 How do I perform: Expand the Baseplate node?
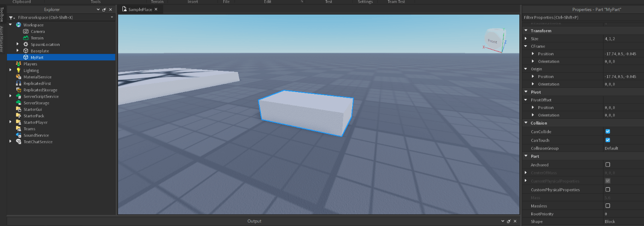tap(18, 51)
